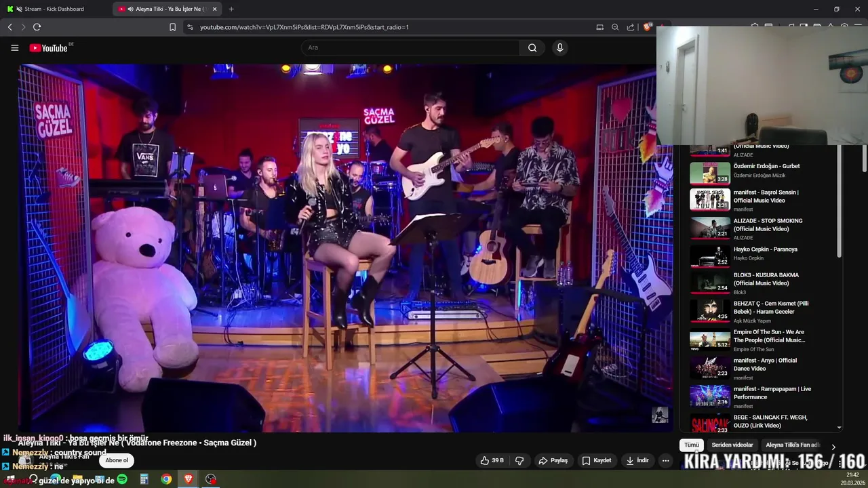The image size is (868, 488).
Task: Select the Aleyna Tilki YouTube tab
Action: (x=166, y=9)
